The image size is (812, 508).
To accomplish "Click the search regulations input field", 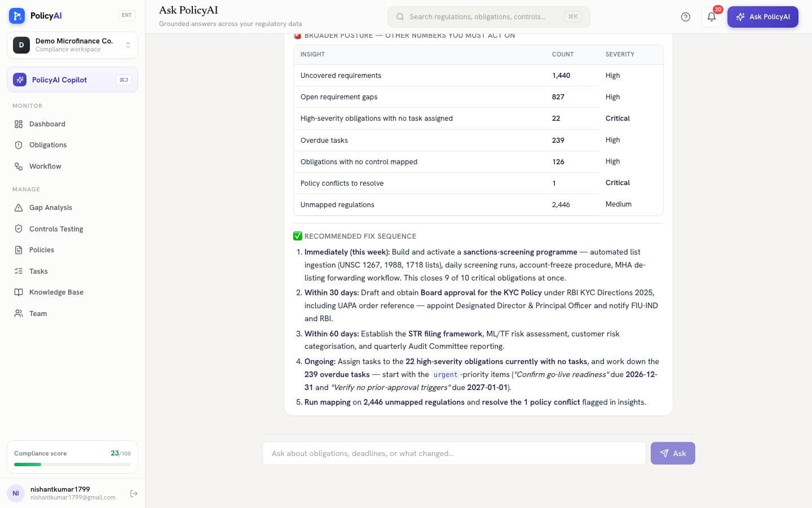I will click(x=488, y=17).
